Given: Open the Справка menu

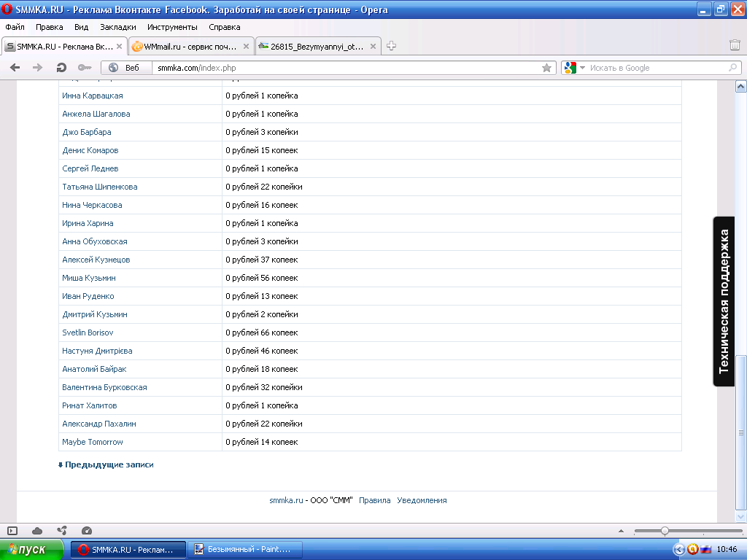Looking at the screenshot, I should click(225, 27).
